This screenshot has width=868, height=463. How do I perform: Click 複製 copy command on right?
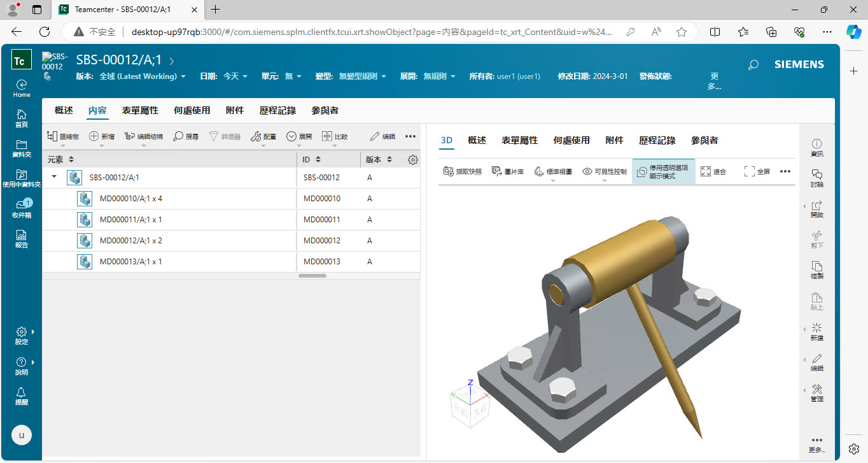pos(817,270)
